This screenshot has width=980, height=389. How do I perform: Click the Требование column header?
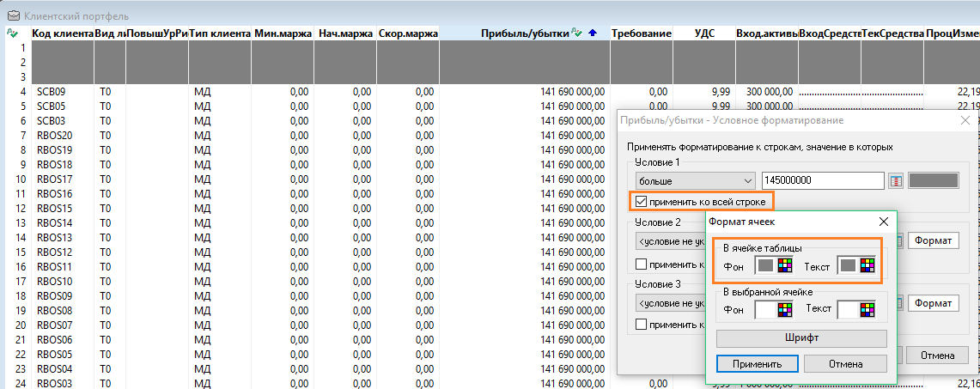642,33
